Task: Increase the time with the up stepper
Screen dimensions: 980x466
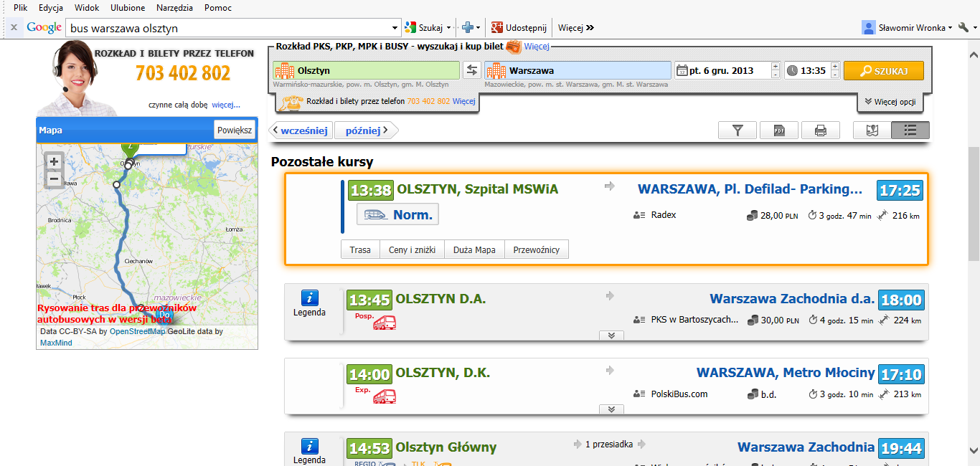Action: (x=835, y=67)
